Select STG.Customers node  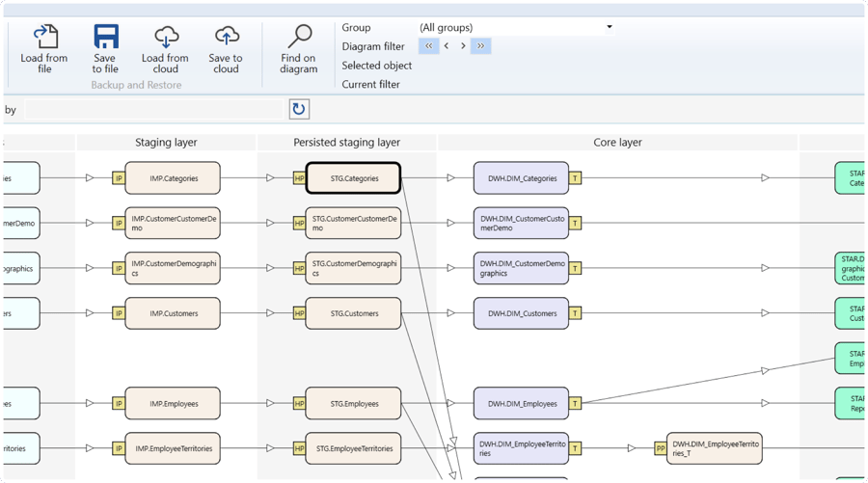click(353, 313)
